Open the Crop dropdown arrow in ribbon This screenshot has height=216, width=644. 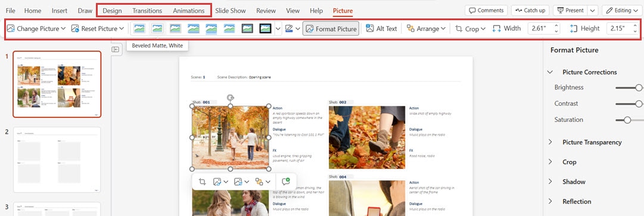point(483,29)
